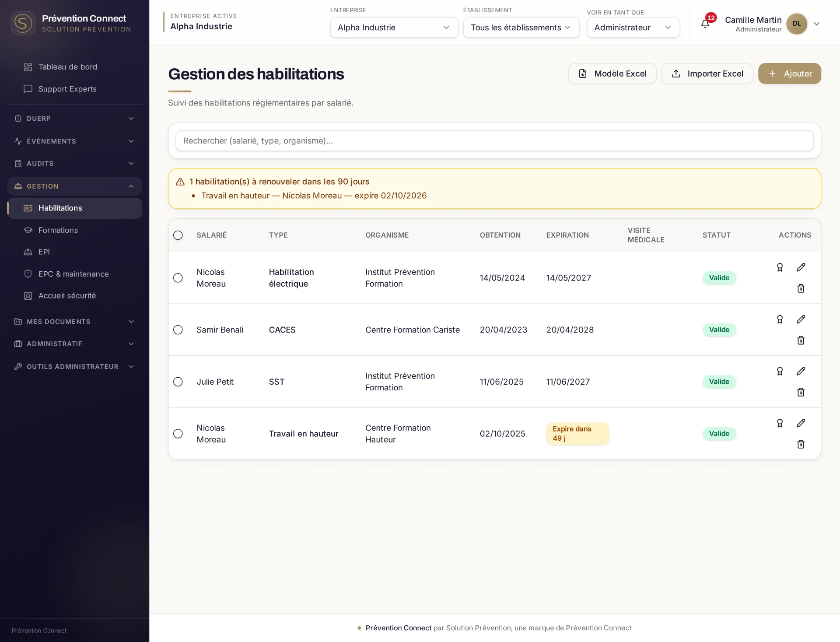Open Formations in sidebar
This screenshot has height=642, width=840.
(x=74, y=230)
